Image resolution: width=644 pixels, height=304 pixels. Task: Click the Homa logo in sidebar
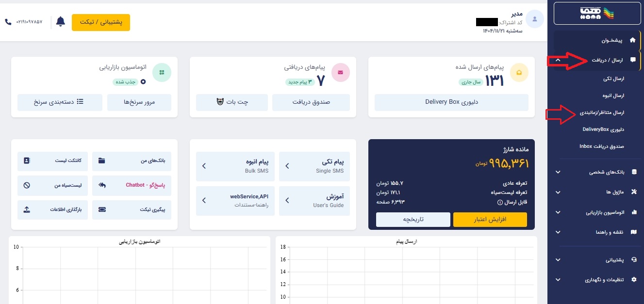pos(597,14)
